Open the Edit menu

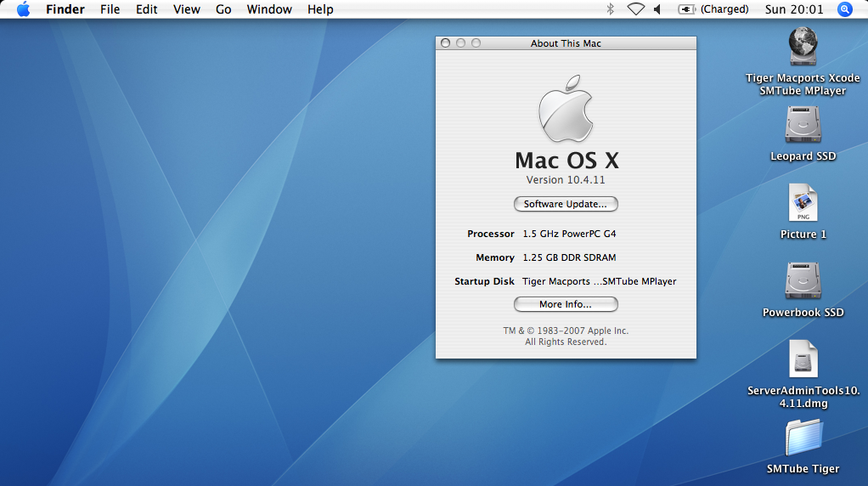[x=147, y=9]
